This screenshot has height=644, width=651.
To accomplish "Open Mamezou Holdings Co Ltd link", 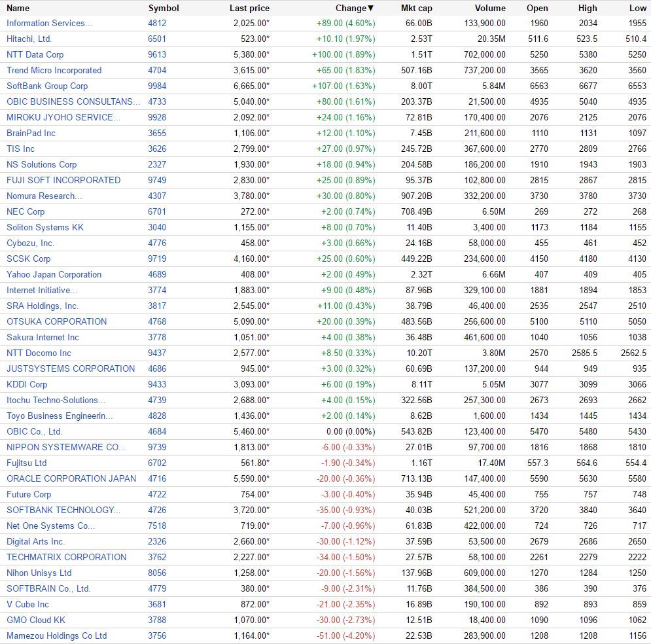I will tap(56, 635).
